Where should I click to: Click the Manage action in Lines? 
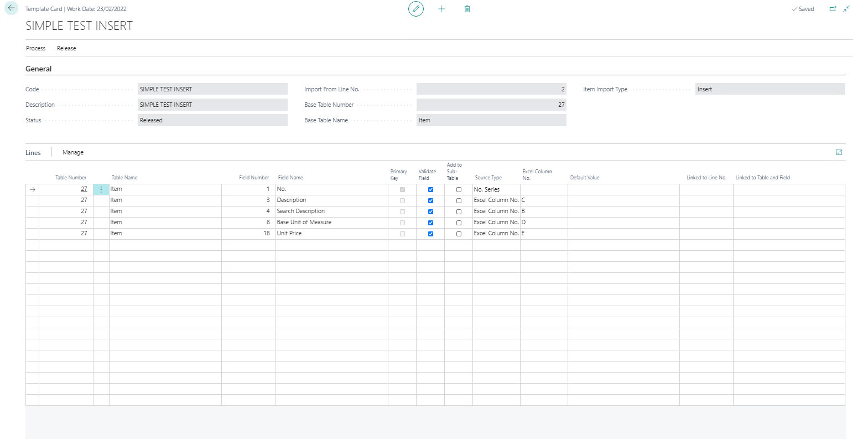73,152
